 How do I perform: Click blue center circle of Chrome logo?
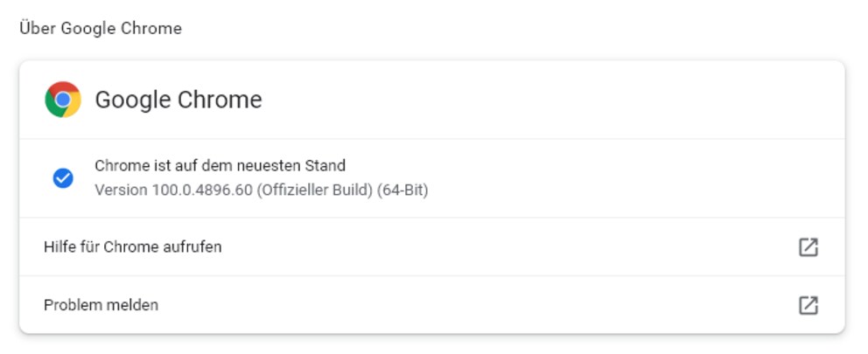click(63, 100)
